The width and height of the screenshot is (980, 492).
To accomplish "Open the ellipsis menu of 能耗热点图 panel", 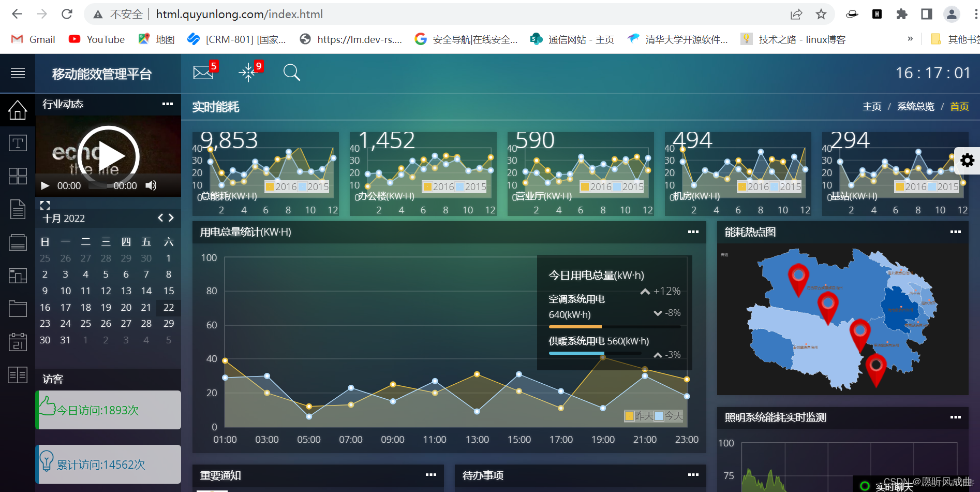I will (956, 232).
